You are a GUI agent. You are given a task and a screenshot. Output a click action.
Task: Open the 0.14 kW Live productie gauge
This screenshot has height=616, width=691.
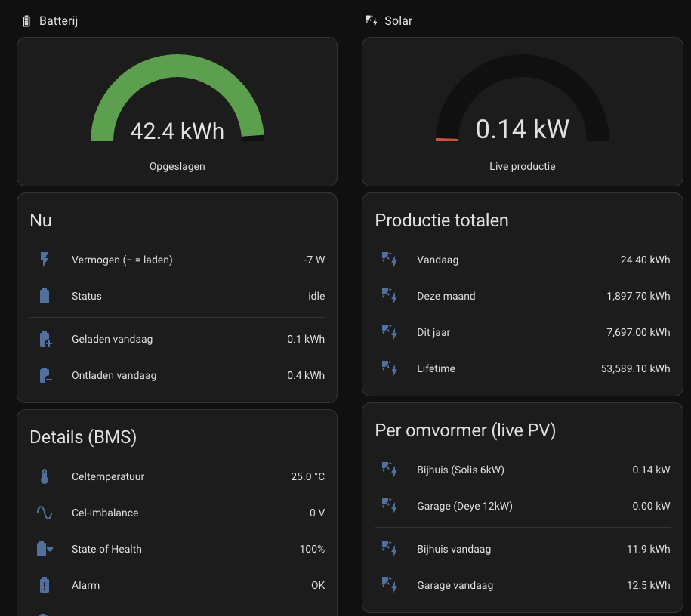click(x=523, y=112)
